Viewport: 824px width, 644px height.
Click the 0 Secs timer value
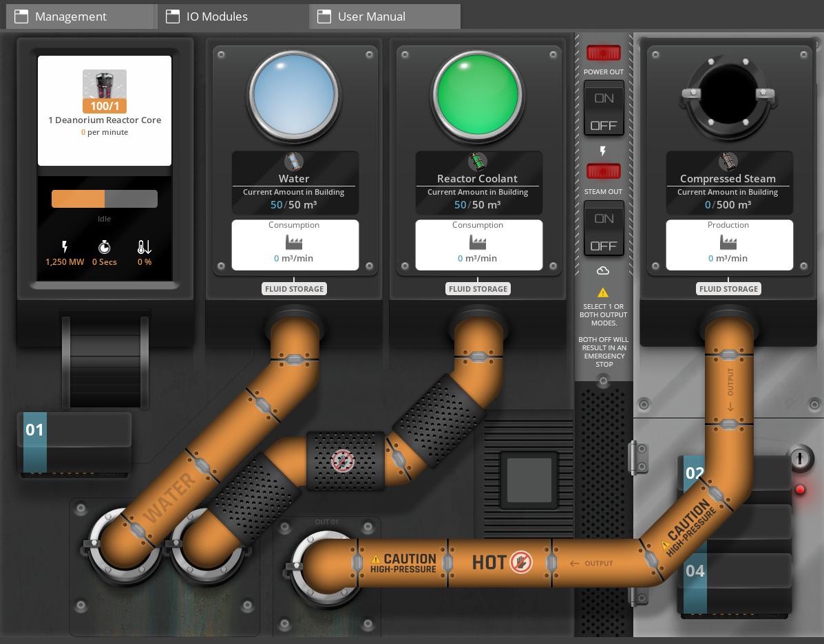105,261
